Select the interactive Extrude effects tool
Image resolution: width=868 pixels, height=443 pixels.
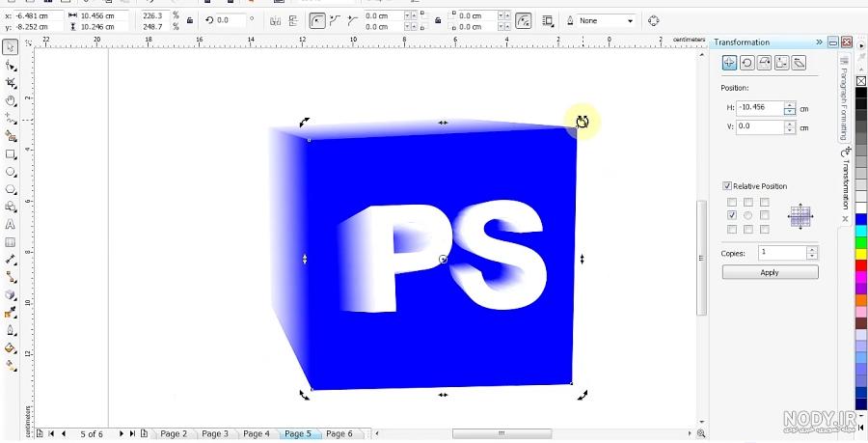click(x=10, y=294)
